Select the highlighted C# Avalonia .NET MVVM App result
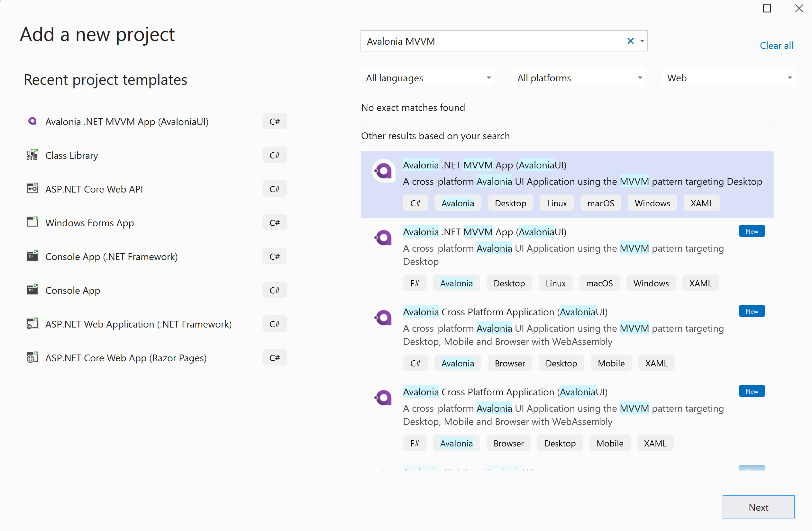The image size is (812, 531). pyautogui.click(x=567, y=185)
